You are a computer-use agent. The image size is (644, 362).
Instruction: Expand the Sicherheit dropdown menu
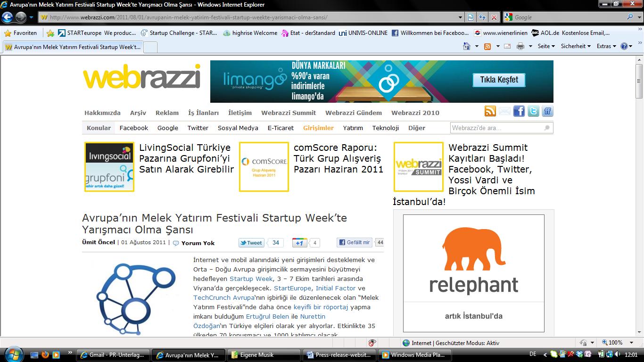point(576,46)
